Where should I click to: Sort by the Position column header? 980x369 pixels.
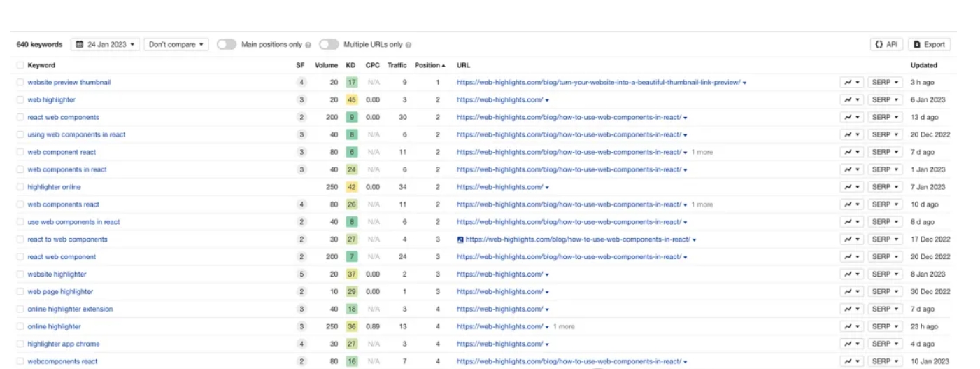pos(429,65)
